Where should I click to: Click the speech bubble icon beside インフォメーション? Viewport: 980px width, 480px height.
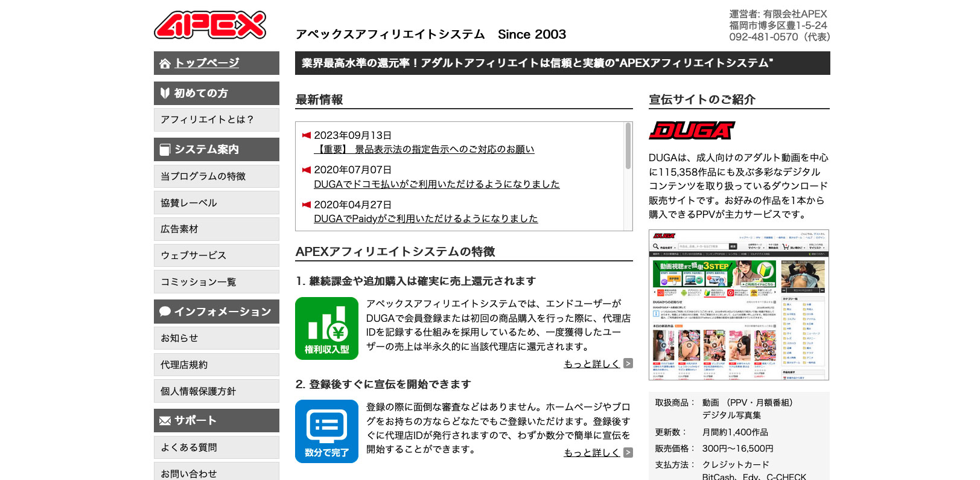[165, 312]
